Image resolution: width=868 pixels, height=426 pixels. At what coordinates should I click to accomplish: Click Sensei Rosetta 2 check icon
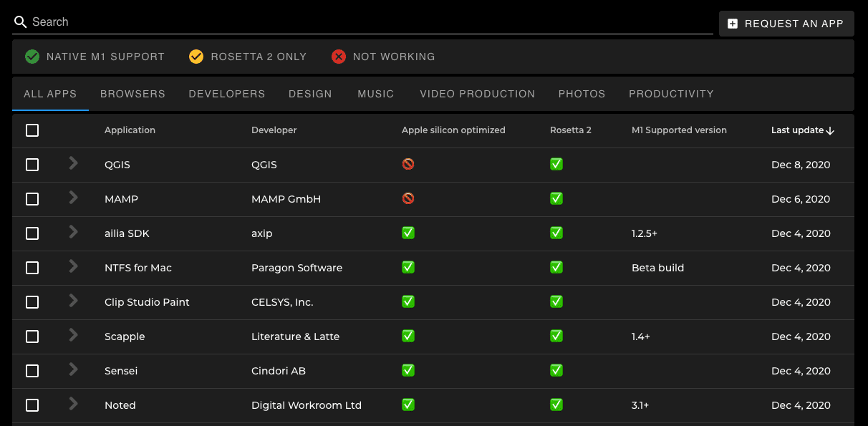click(x=556, y=370)
